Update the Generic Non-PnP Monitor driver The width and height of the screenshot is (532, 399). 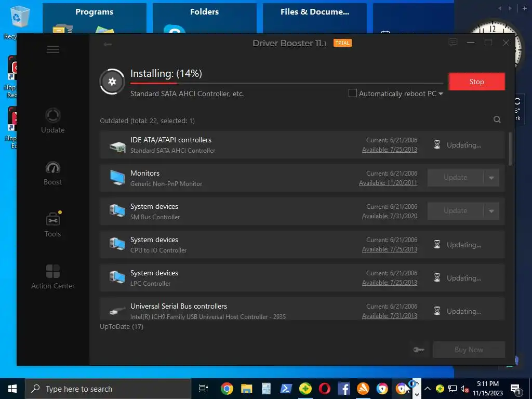coord(455,178)
